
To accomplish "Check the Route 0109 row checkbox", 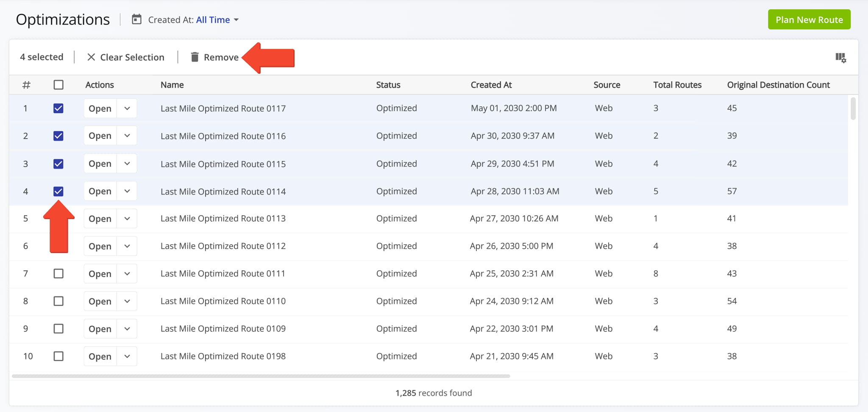I will (x=58, y=329).
